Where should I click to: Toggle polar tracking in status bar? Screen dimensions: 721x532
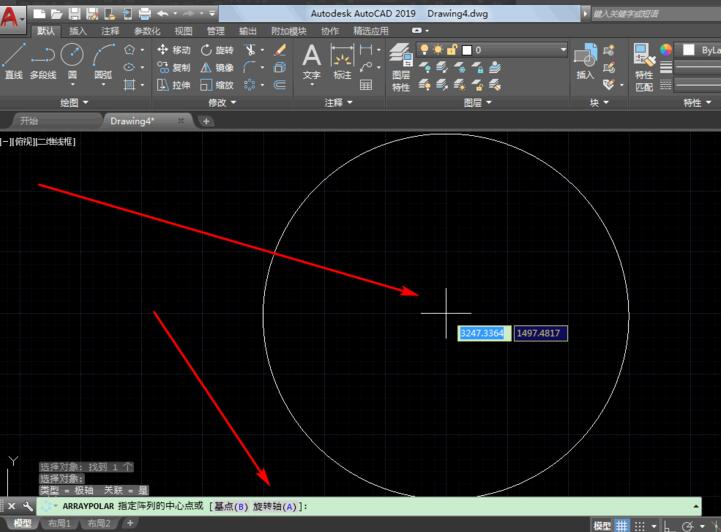(x=688, y=526)
